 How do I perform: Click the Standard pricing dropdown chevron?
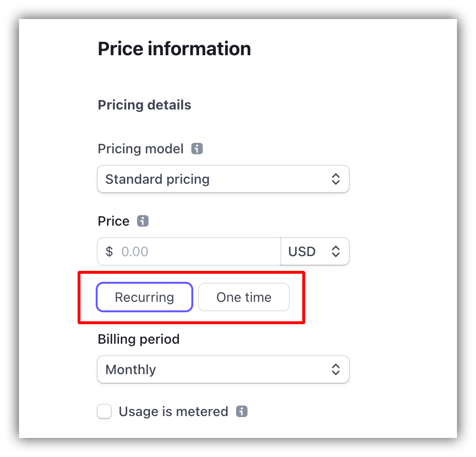[x=336, y=179]
